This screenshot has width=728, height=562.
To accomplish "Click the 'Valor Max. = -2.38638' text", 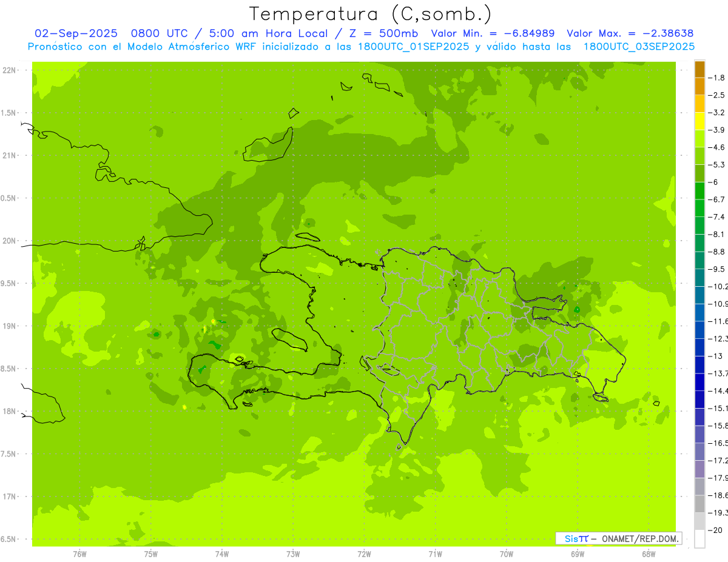I will (x=630, y=33).
